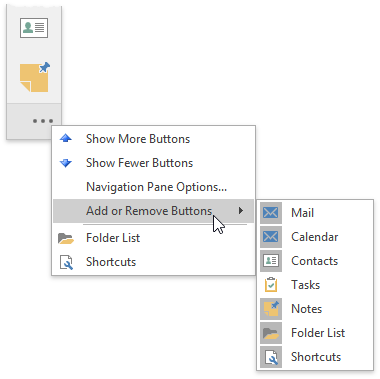Screen dimensions: 380x379
Task: Click the Notes pinned icon in submenu
Action: (271, 309)
